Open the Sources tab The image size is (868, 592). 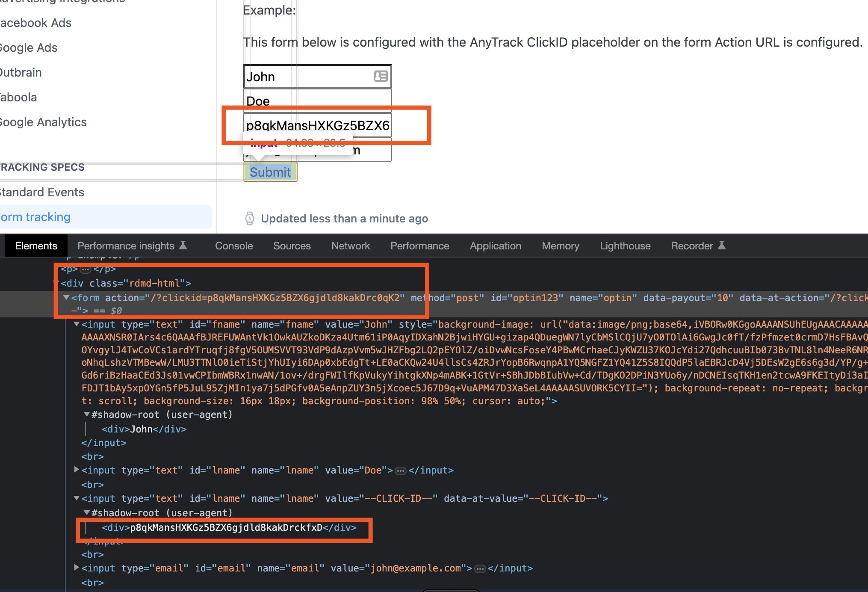tap(292, 246)
